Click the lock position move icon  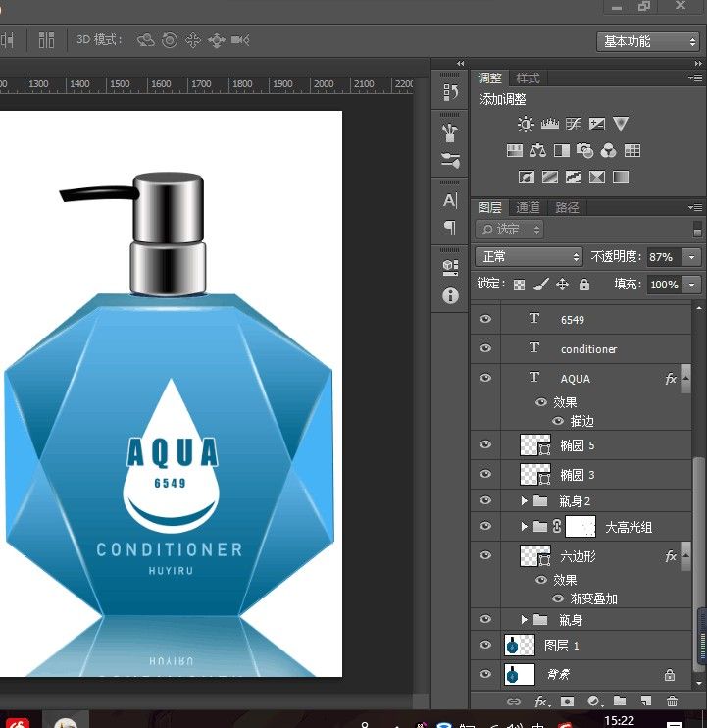[x=562, y=285]
